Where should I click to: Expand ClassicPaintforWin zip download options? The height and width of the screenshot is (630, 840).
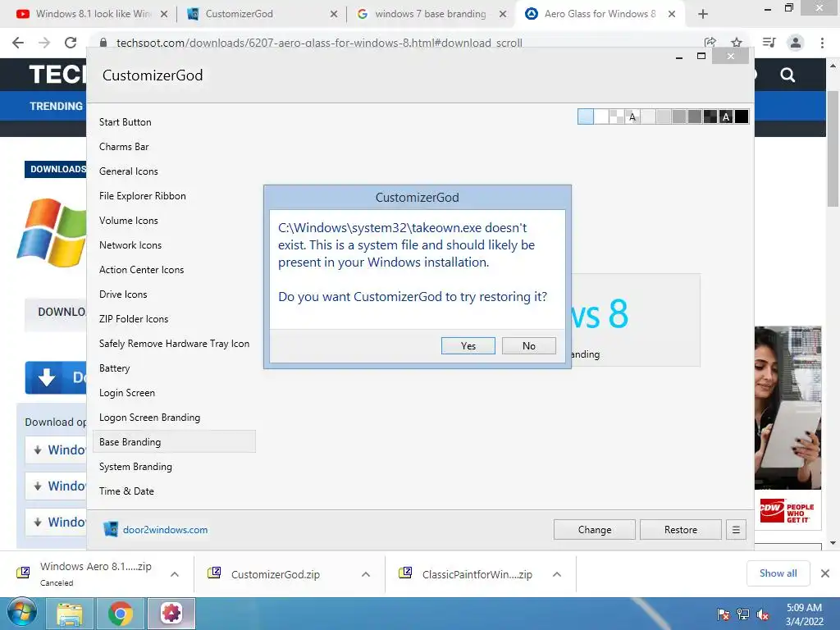(557, 574)
